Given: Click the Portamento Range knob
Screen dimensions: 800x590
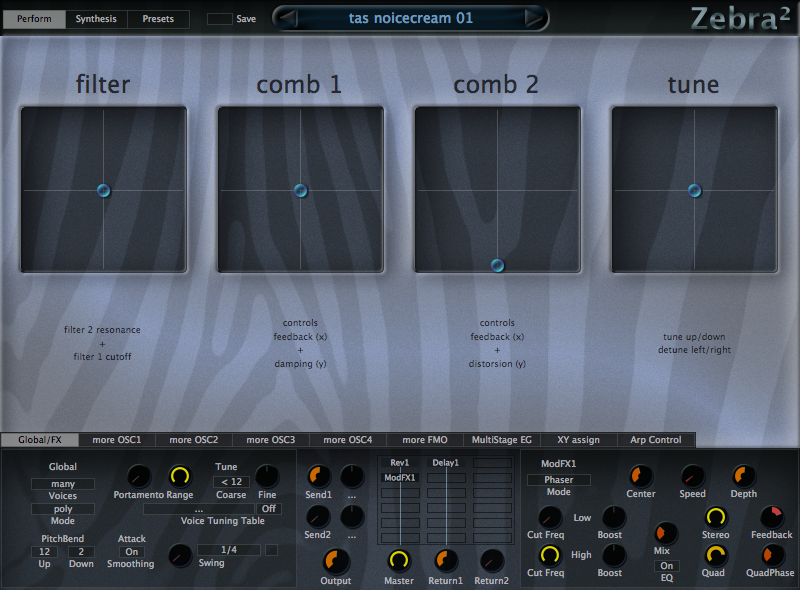Looking at the screenshot, I should (x=180, y=477).
